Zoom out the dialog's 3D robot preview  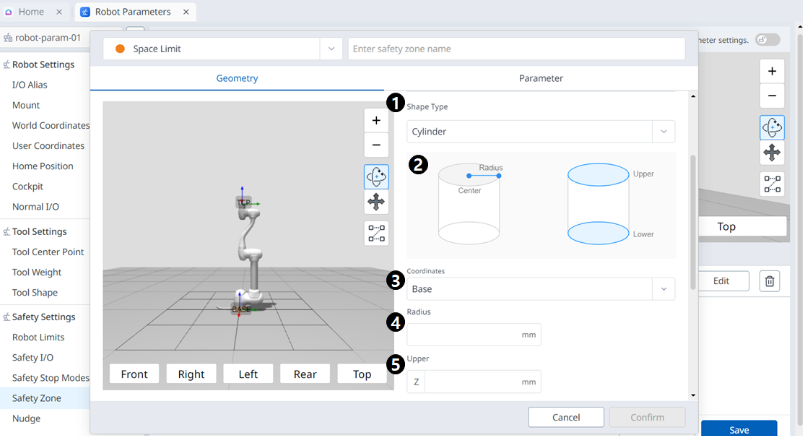tap(376, 145)
